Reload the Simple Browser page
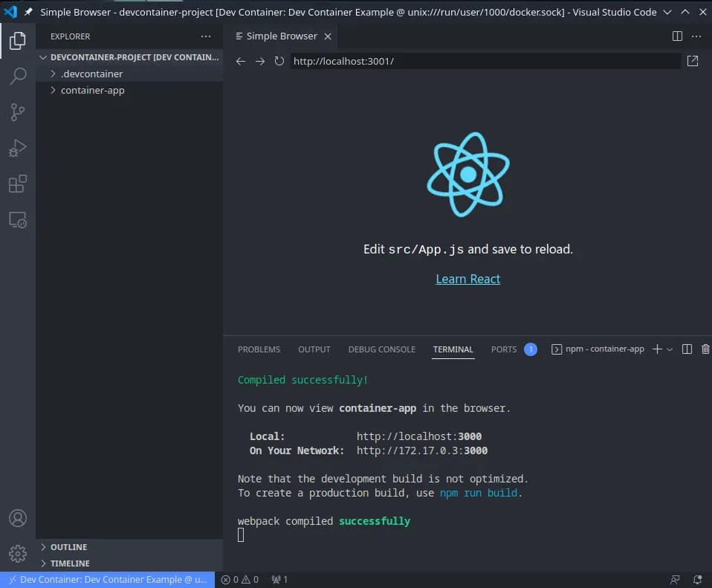Viewport: 712px width, 588px height. (x=279, y=61)
